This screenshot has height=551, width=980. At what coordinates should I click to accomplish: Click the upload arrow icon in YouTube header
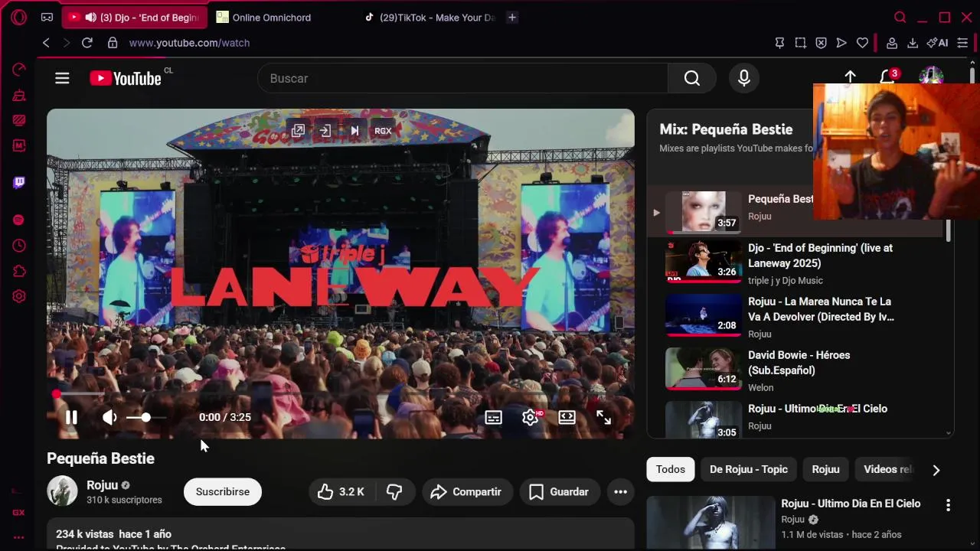click(850, 77)
